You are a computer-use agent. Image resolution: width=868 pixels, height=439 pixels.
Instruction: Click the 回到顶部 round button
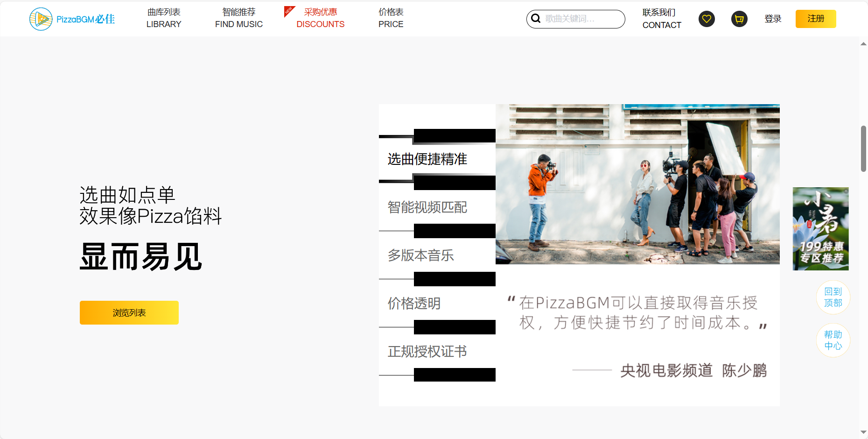pos(833,297)
